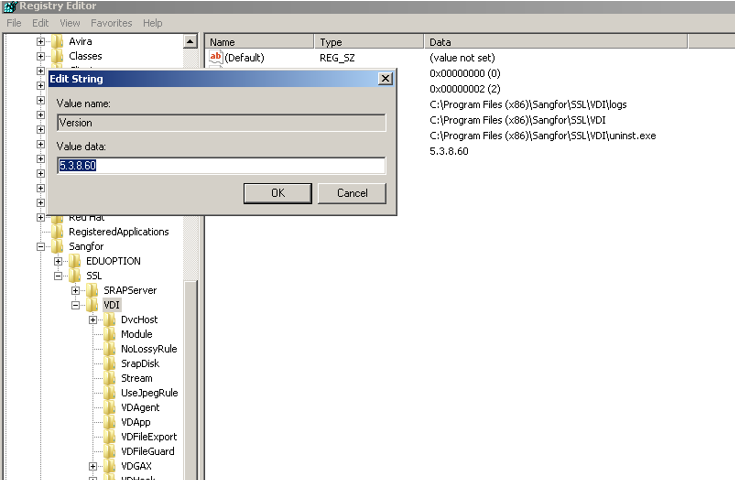Click the 0x00000000 (0) data value
735x480 pixels.
point(465,74)
